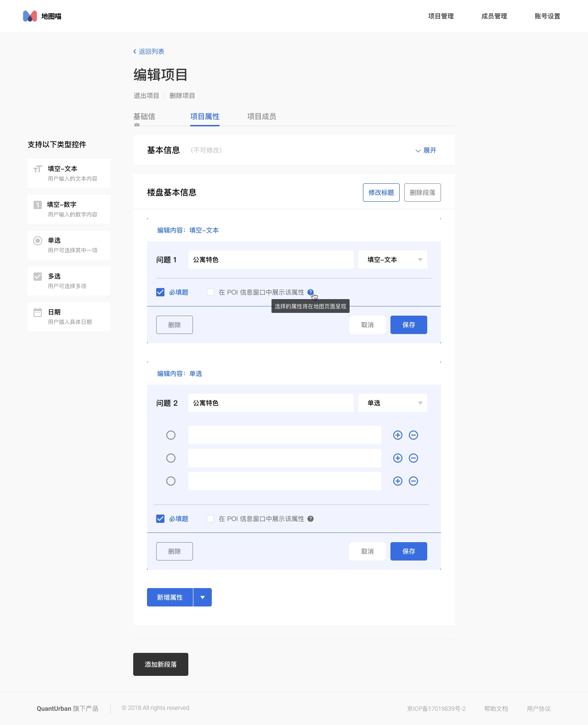Viewport: 588px width, 725px height.
Task: Select the 填空-数字 number widget icon
Action: click(x=38, y=205)
